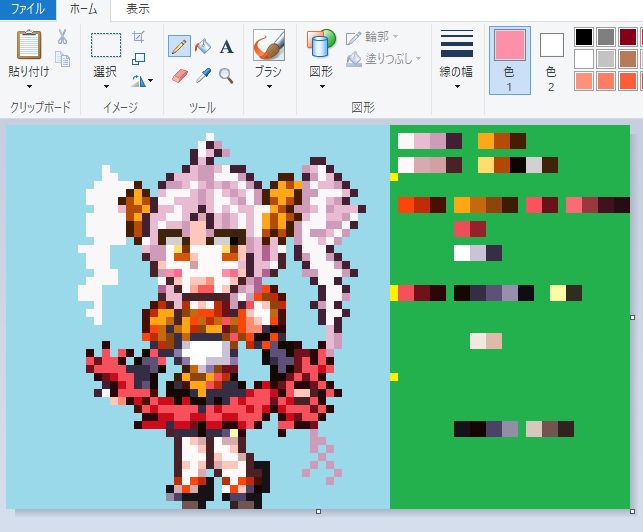Open the ファイル menu
Screen dimensions: 643x532
pyautogui.click(x=27, y=9)
